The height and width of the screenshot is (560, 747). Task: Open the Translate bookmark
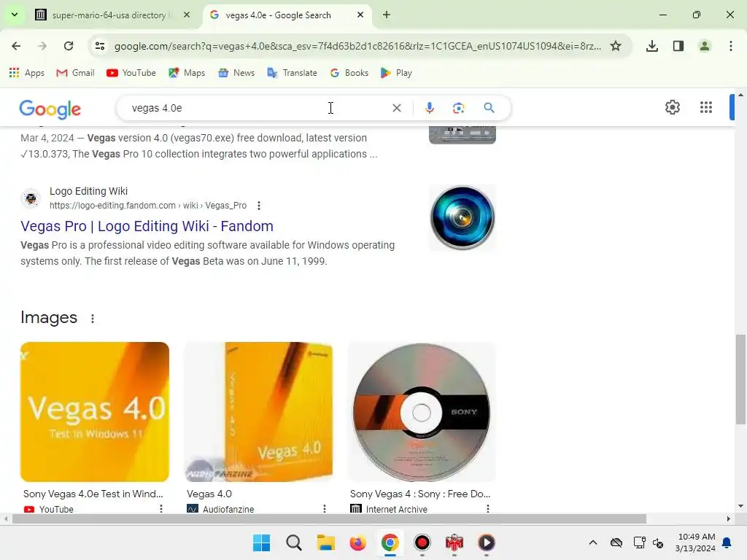click(x=292, y=73)
